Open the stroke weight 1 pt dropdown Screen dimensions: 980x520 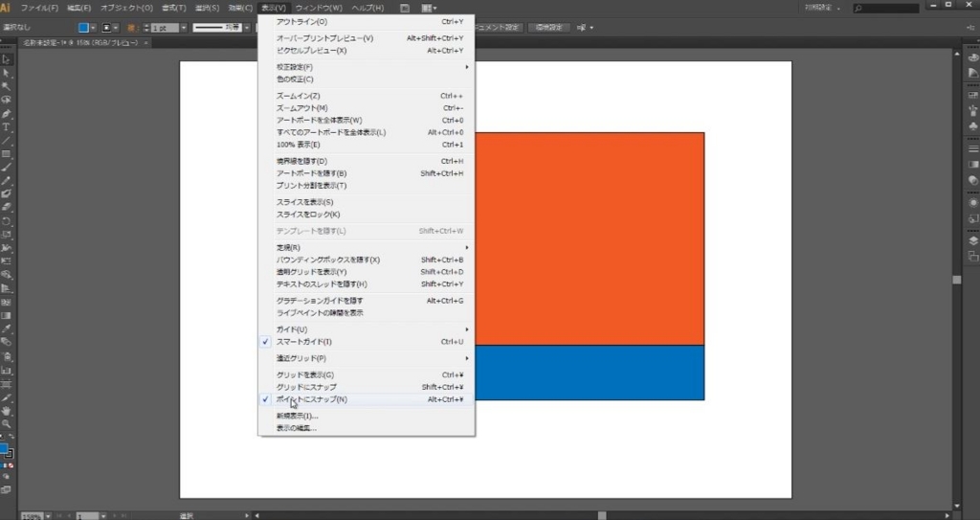tap(183, 28)
